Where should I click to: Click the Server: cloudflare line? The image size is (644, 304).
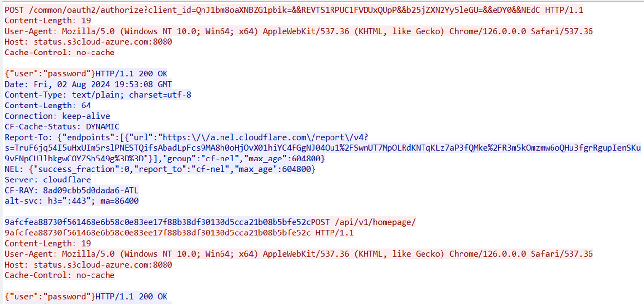pos(48,179)
